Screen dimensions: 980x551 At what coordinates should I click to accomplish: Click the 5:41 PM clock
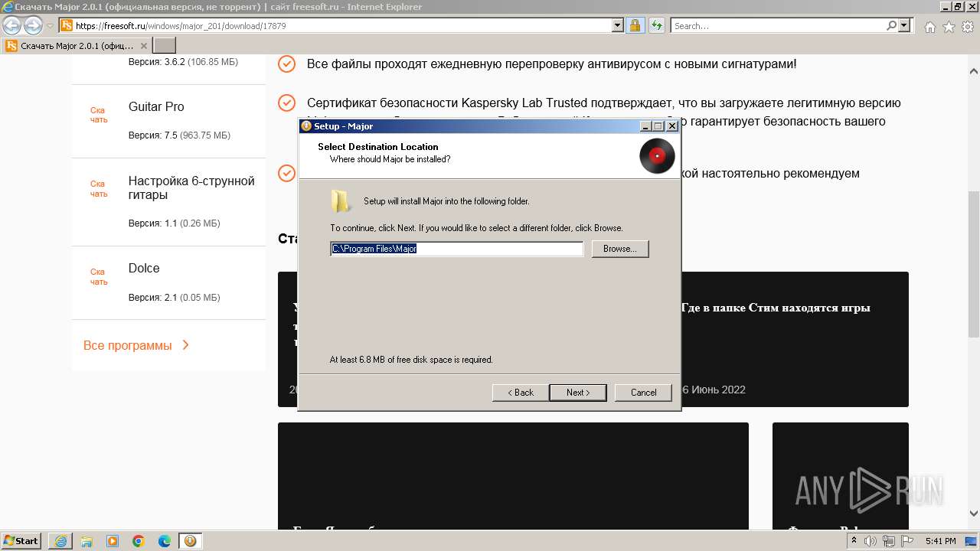click(x=940, y=541)
